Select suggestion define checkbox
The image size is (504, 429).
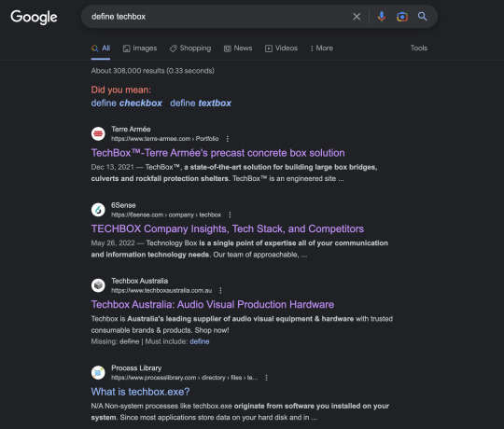127,104
